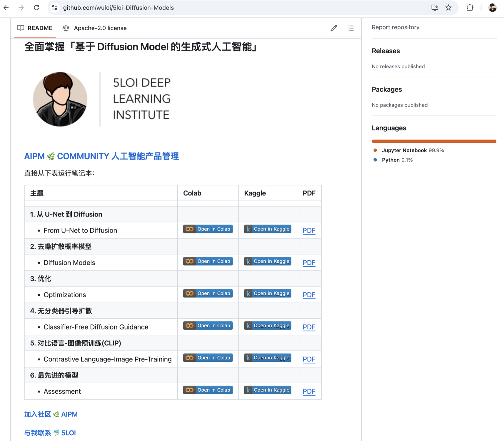Viewport: 504px width, 441px height.
Task: Open the site information icon beside URL
Action: pos(55,8)
